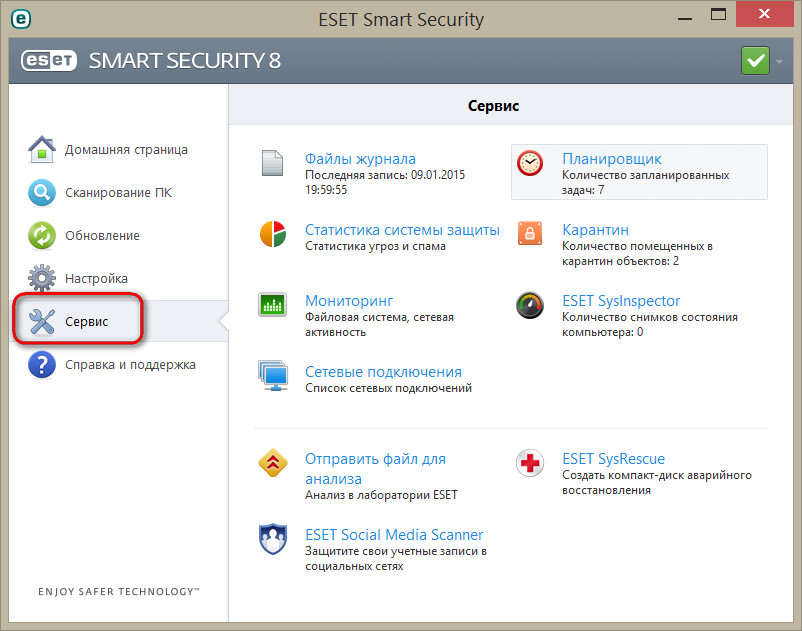
Task: Click the red cross SysRescue icon
Action: (x=530, y=463)
